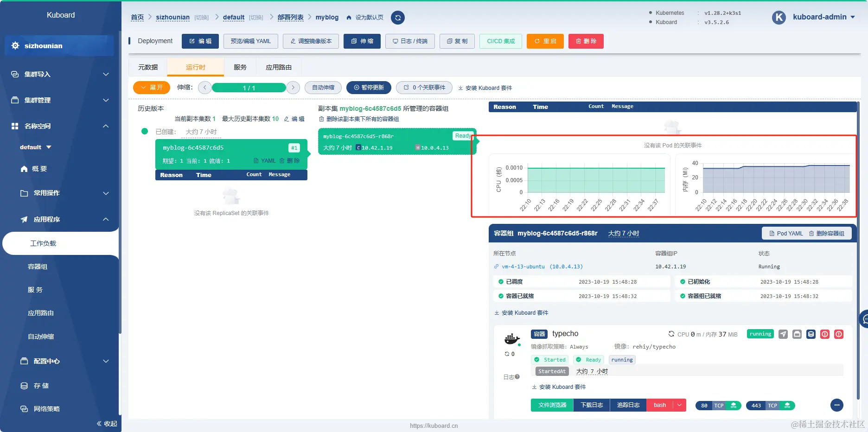The width and height of the screenshot is (868, 432).
Task: Click 调整镜像版本 button
Action: 311,41
